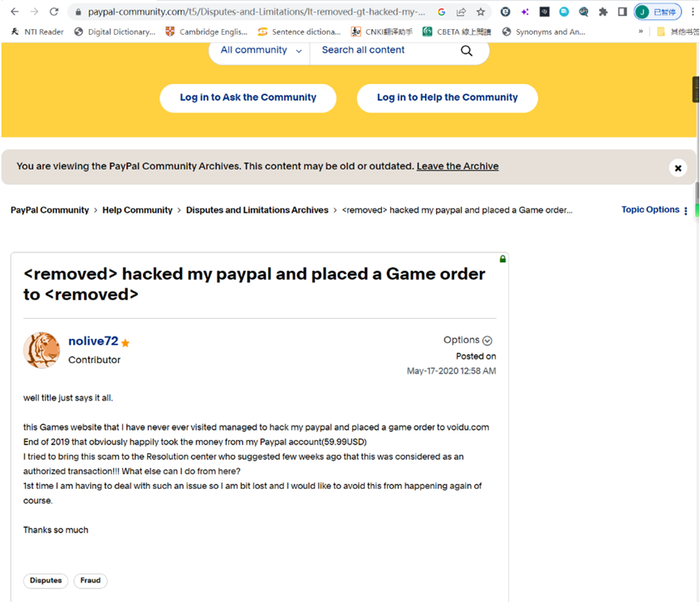Go back with the browser back arrow
Image resolution: width=700 pixels, height=602 pixels.
(12, 12)
